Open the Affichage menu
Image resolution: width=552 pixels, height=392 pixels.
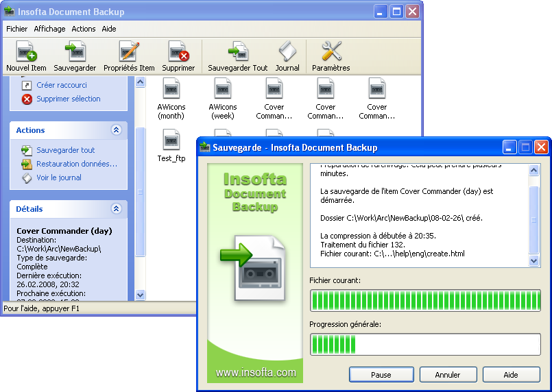tap(49, 29)
